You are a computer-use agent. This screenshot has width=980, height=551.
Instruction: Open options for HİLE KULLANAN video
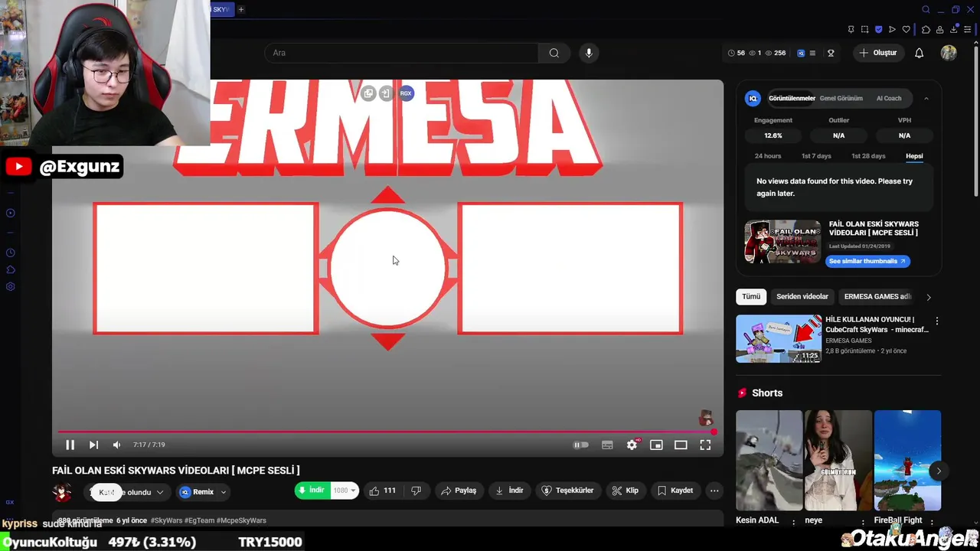[936, 321]
